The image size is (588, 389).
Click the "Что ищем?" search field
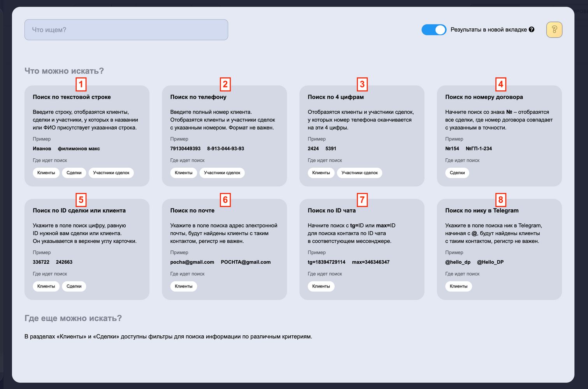[126, 30]
